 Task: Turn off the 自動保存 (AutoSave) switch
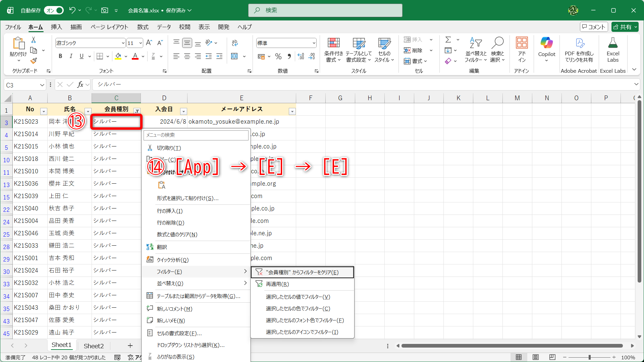point(54,10)
